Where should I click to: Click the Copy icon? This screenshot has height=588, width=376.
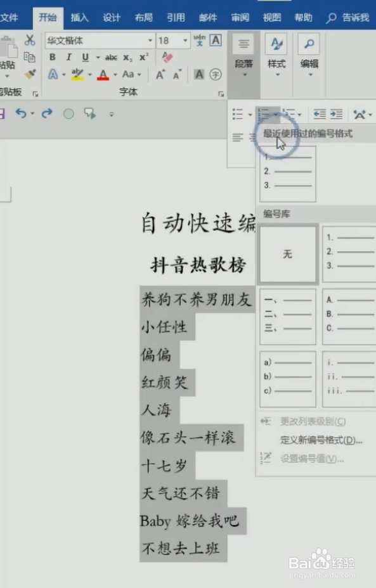pos(30,57)
